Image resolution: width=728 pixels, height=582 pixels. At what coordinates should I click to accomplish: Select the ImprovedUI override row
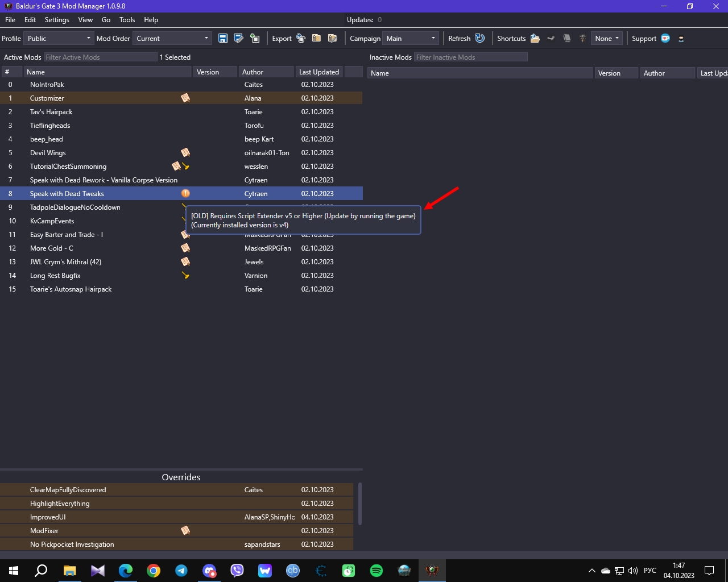(x=176, y=517)
